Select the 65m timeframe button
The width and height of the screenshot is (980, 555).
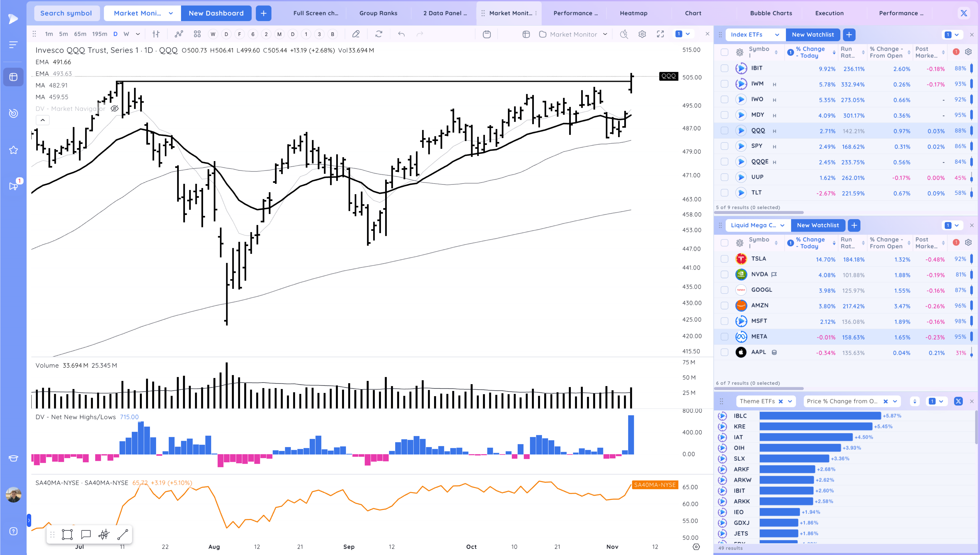point(80,34)
